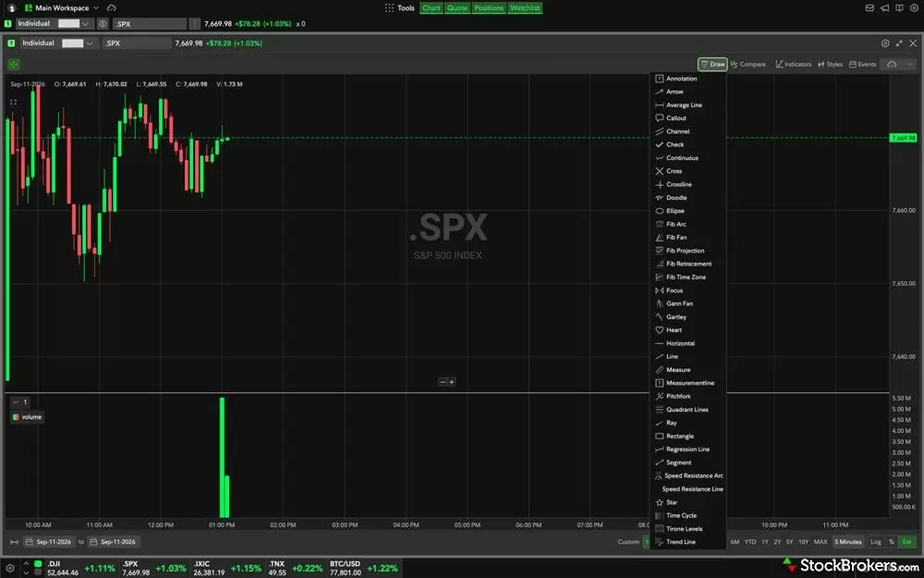
Task: Select the Focus tool icon
Action: (660, 290)
